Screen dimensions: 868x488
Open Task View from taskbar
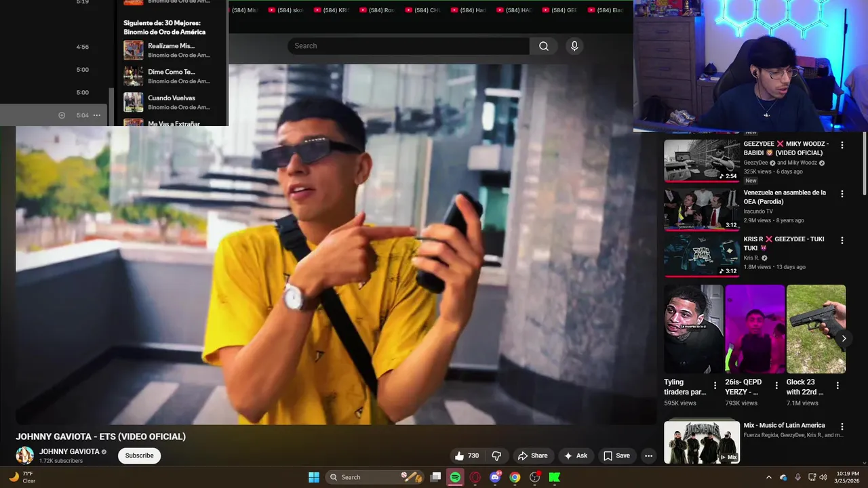pyautogui.click(x=436, y=477)
